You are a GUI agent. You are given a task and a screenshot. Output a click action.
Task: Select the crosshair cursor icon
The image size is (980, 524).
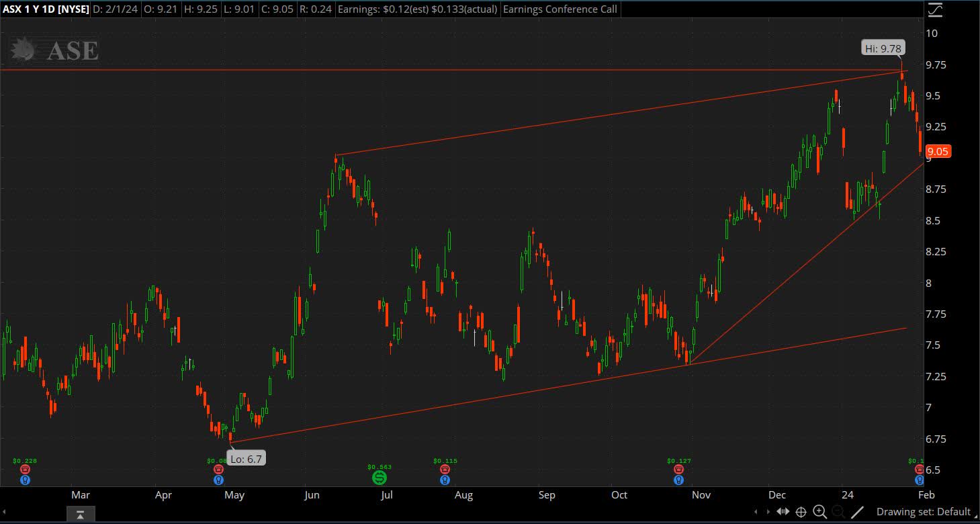point(801,511)
